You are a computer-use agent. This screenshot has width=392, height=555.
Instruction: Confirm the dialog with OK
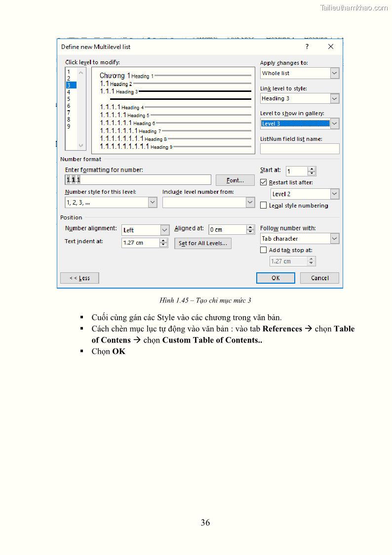pyautogui.click(x=275, y=278)
